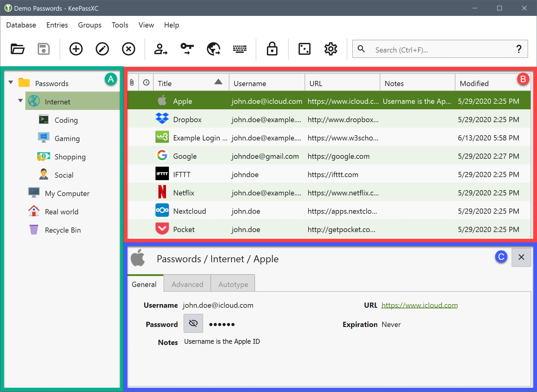Open the icloud.com URL link
This screenshot has height=392, width=537.
419,305
